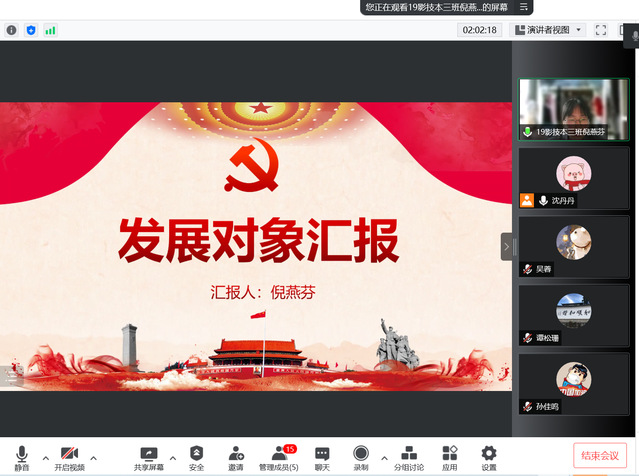The image size is (639, 476).
Task: Mute the microphone with 静音 button
Action: click(21, 457)
